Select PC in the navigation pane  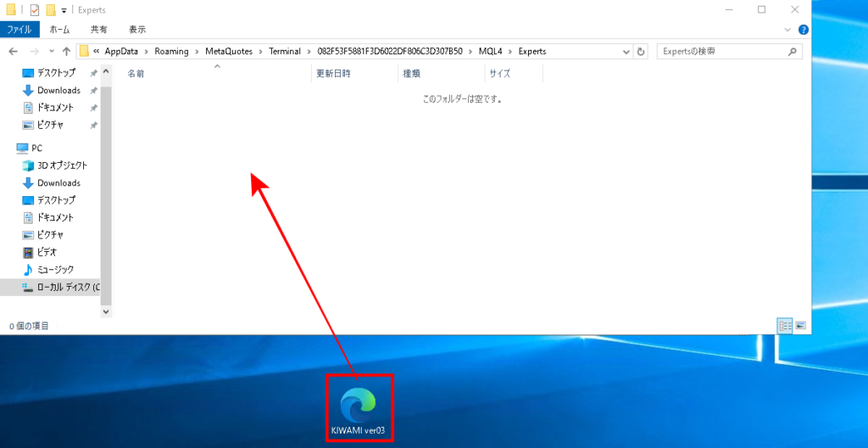(x=30, y=148)
